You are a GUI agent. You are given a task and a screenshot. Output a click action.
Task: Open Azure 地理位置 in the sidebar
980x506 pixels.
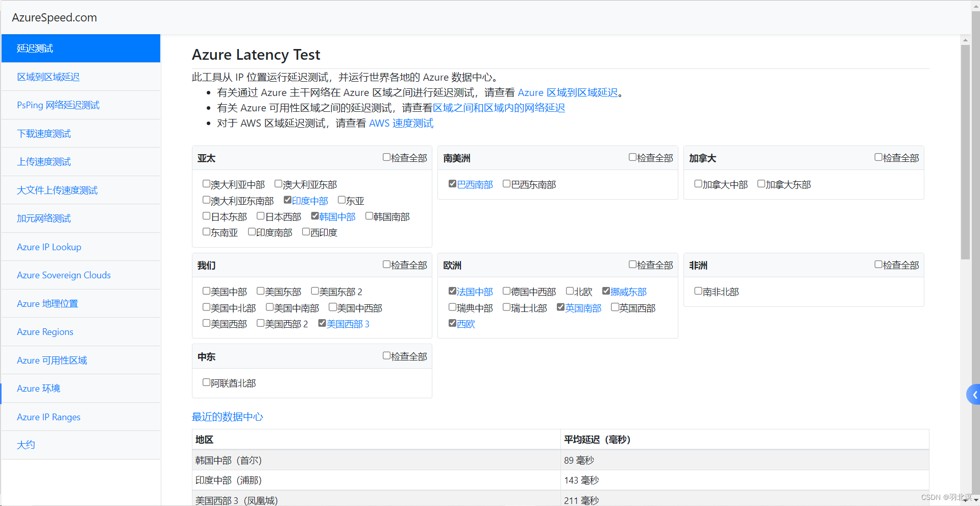tap(81, 303)
